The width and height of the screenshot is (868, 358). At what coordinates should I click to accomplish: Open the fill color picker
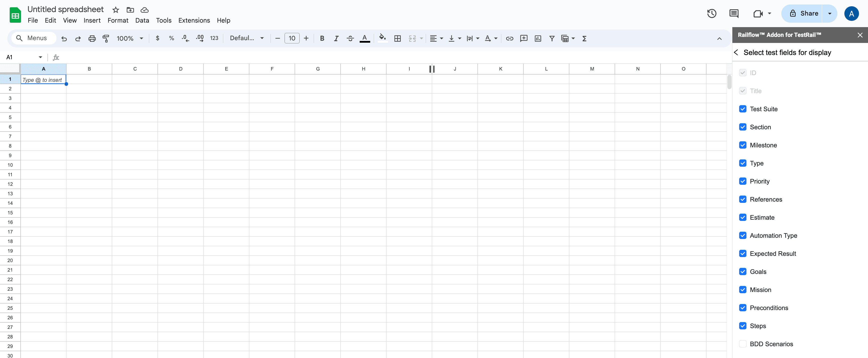point(383,38)
